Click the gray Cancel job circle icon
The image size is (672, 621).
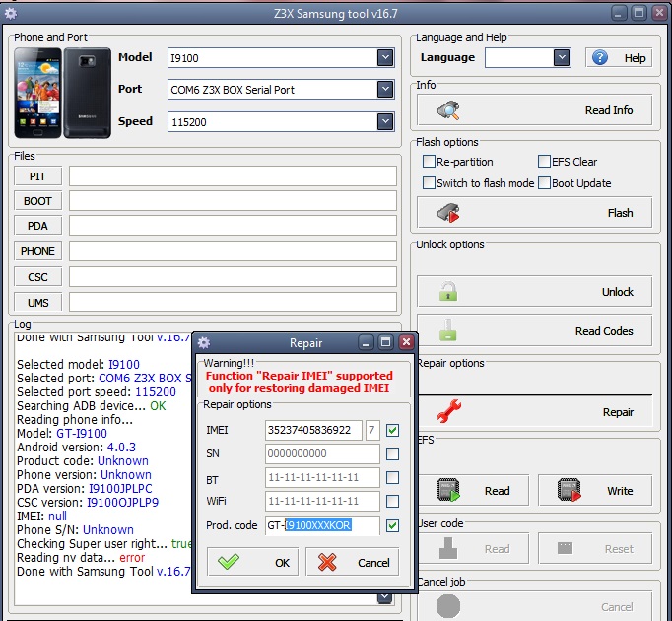pos(448,606)
